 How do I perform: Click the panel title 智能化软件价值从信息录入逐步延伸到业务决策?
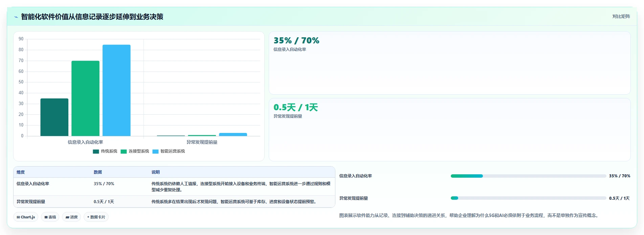coord(92,17)
